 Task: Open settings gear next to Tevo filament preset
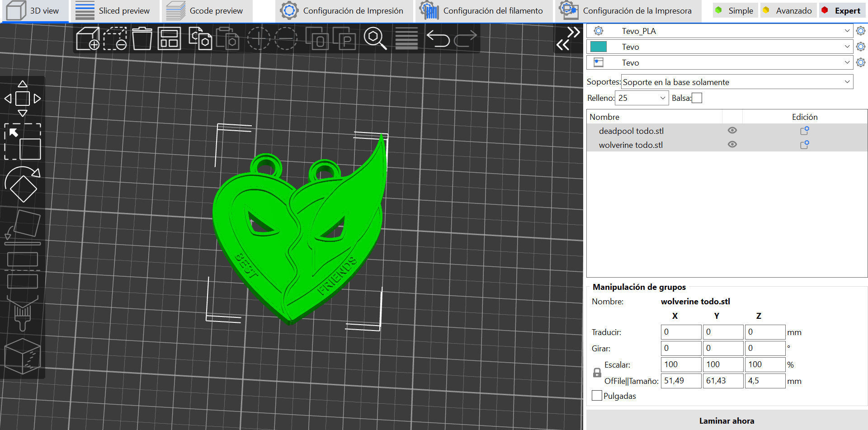tap(861, 47)
